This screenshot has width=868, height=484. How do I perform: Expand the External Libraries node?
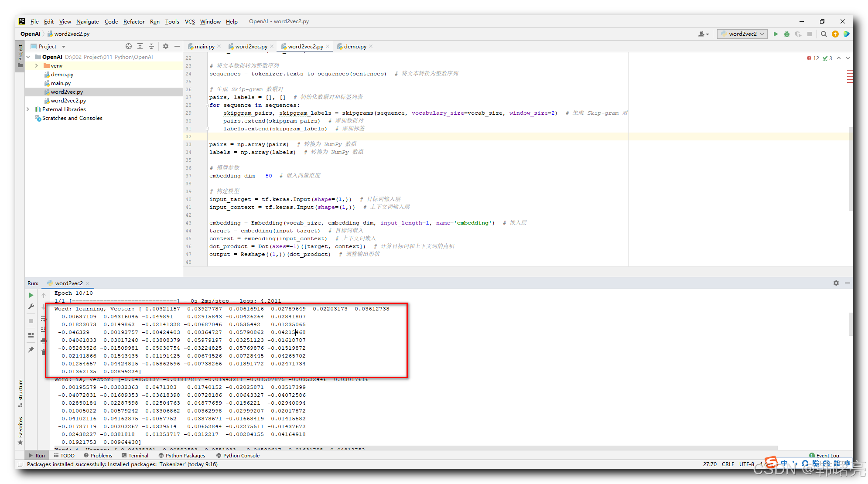coord(28,109)
